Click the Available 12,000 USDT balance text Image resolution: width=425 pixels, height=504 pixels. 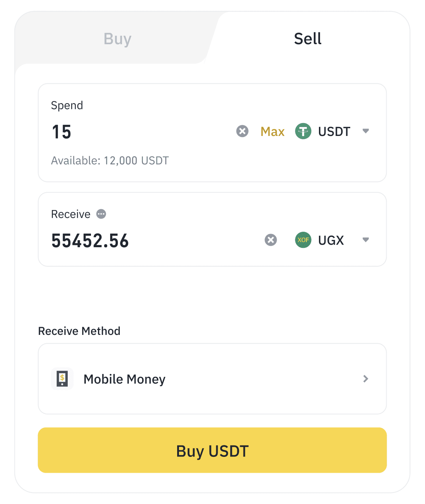point(110,161)
